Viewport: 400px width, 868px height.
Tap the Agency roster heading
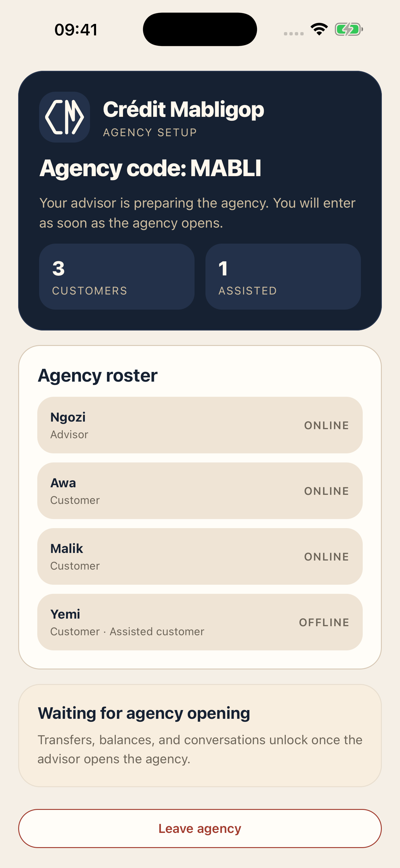point(98,375)
